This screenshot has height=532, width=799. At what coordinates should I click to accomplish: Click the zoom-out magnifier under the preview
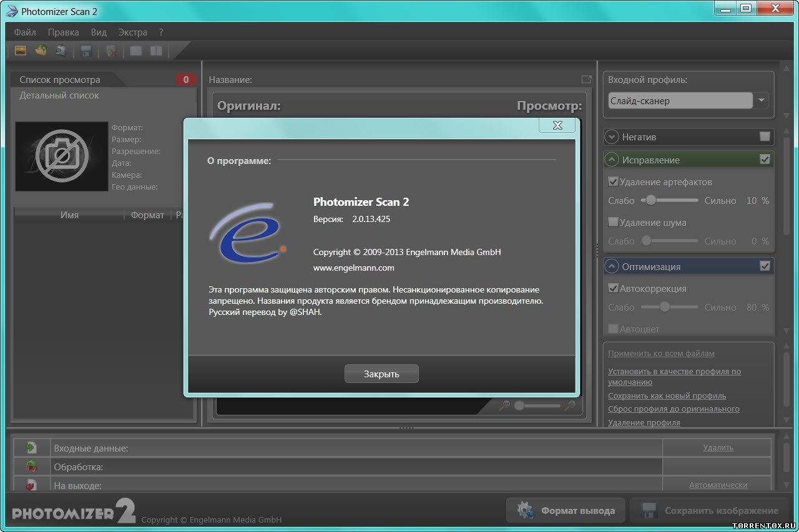[505, 406]
